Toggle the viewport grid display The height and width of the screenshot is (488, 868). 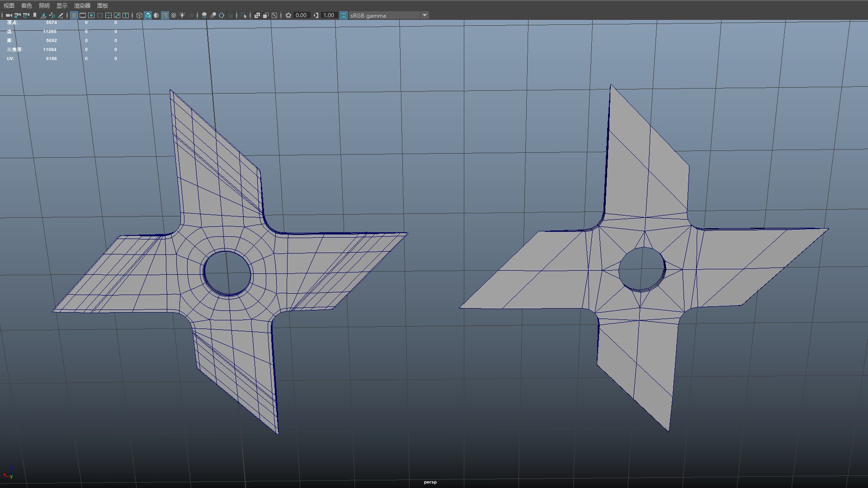tap(74, 15)
